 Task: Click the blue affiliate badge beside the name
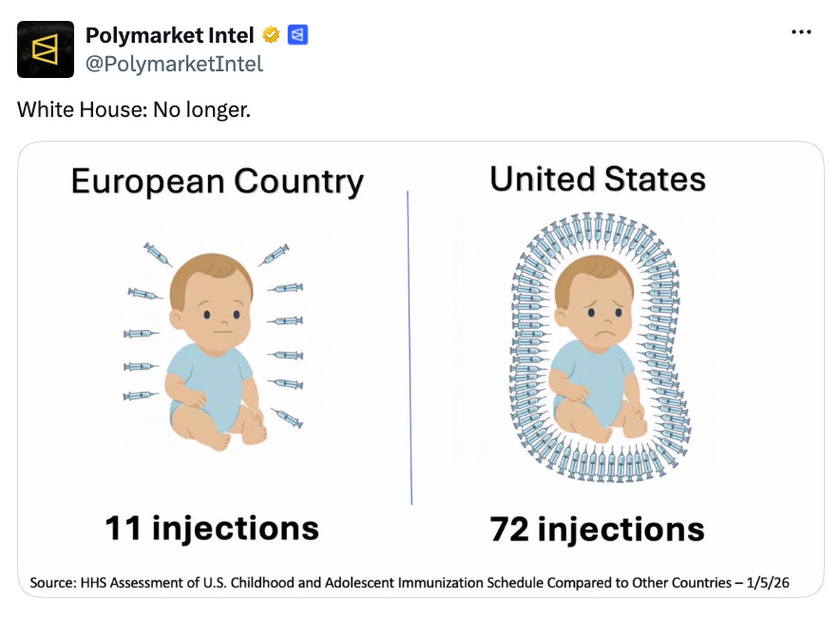297,35
